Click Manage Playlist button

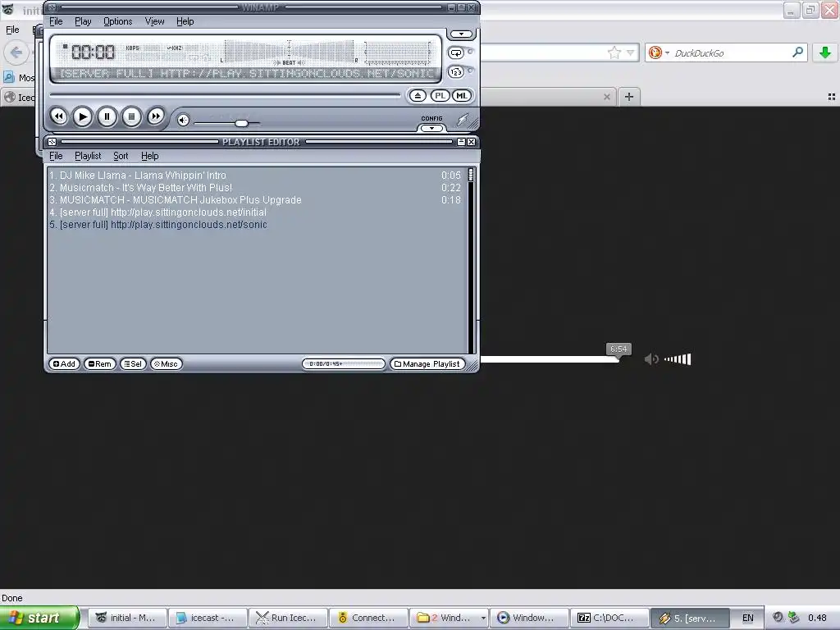427,363
